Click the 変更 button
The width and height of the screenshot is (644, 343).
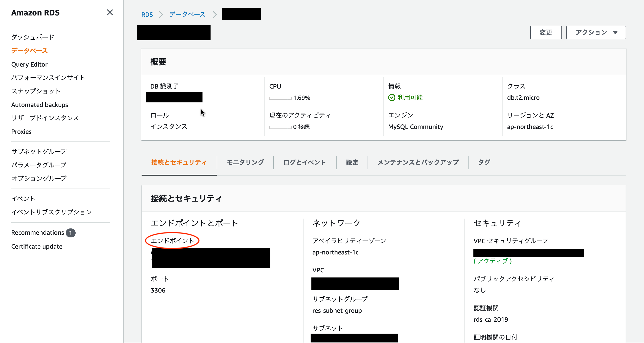point(546,32)
